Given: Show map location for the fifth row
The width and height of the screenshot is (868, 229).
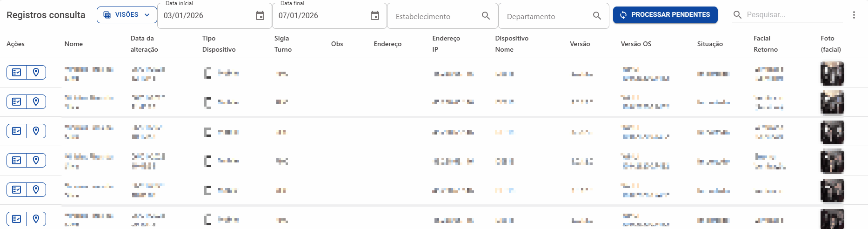Looking at the screenshot, I should 36,190.
